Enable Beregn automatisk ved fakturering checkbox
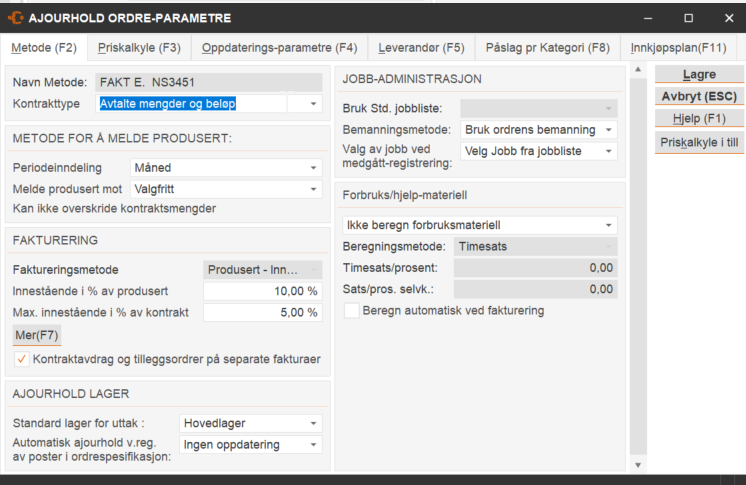This screenshot has height=485, width=746. [x=351, y=311]
